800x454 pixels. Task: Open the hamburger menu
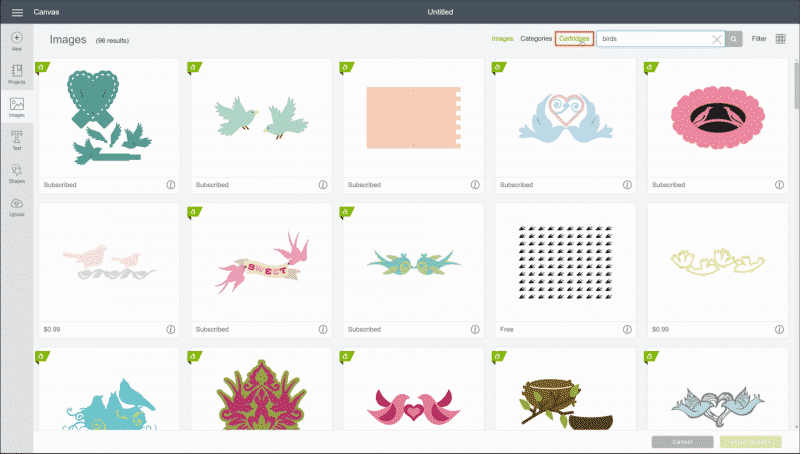tap(17, 12)
